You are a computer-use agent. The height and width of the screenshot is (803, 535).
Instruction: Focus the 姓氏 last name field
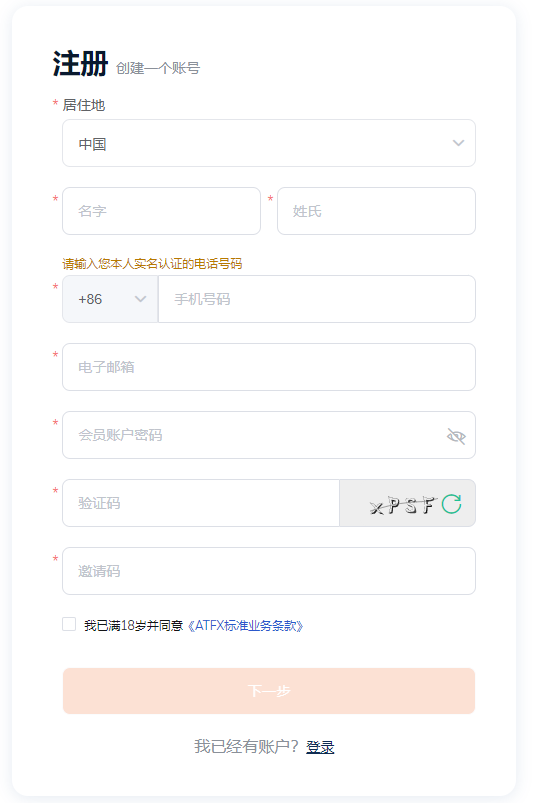coord(376,211)
